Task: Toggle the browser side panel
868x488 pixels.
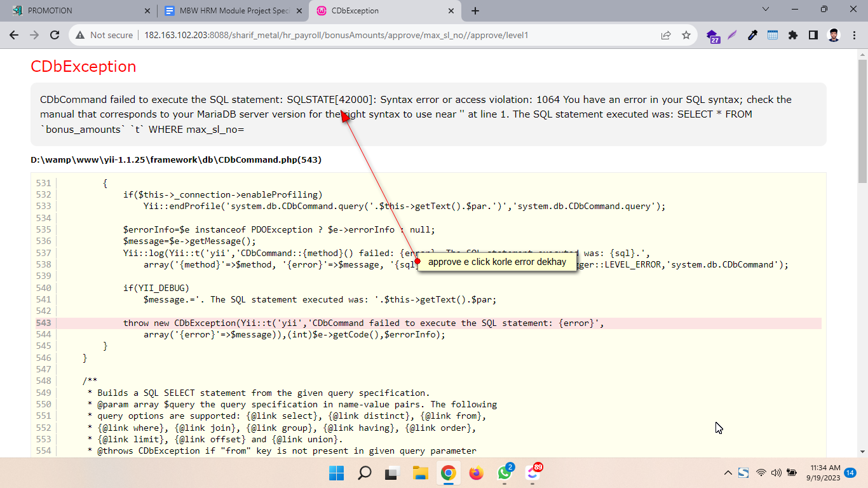Action: click(813, 36)
